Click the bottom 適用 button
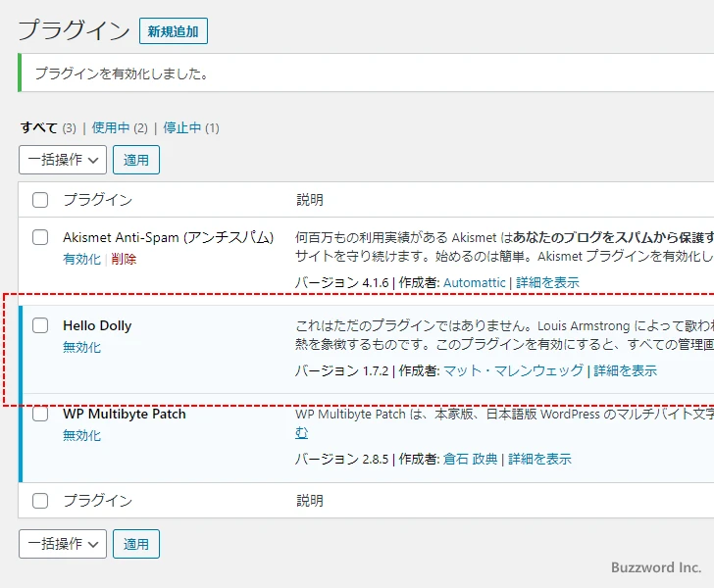The width and height of the screenshot is (714, 588). point(136,544)
